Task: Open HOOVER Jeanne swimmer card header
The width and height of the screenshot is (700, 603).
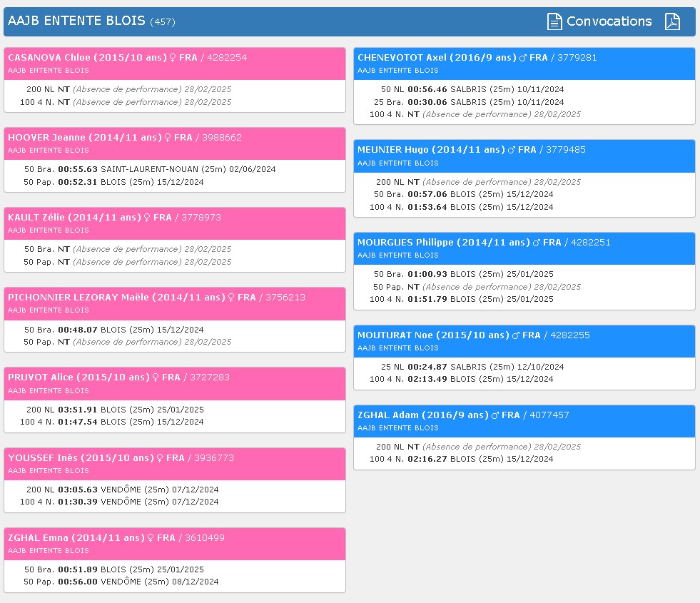Action: [x=175, y=143]
